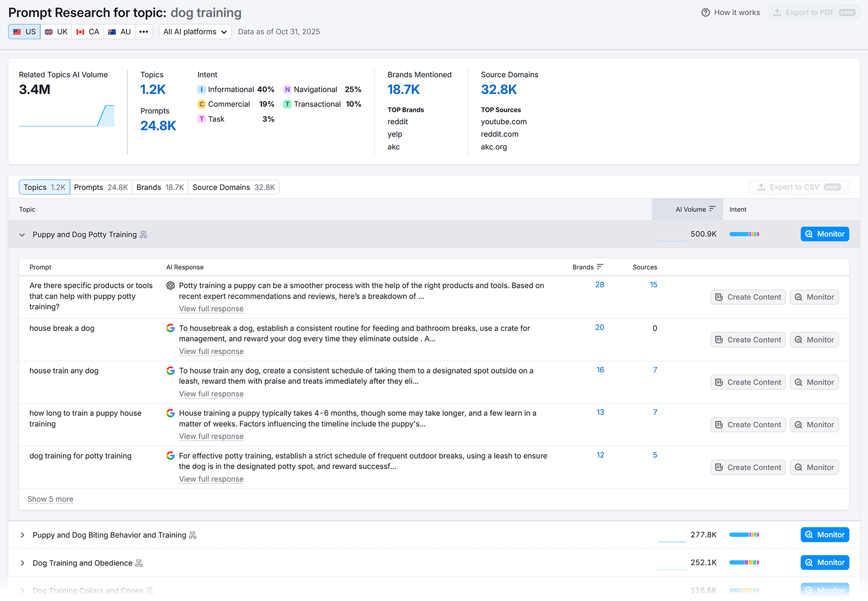Click the cluster icon next to Puppy and Dog Potty Training

pos(143,234)
